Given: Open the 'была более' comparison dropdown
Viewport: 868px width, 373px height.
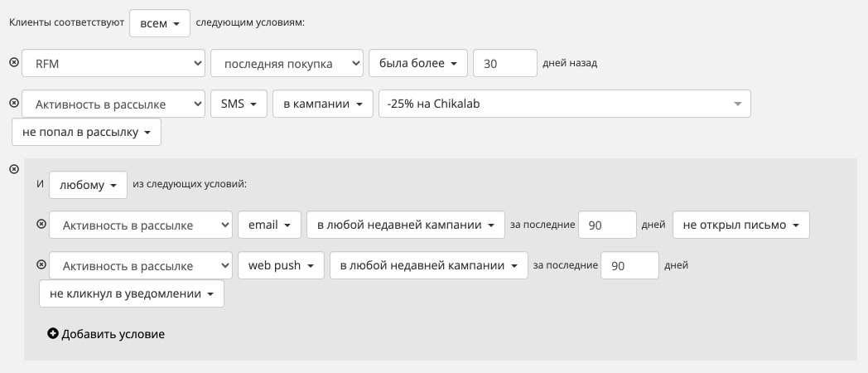Looking at the screenshot, I should coord(418,64).
